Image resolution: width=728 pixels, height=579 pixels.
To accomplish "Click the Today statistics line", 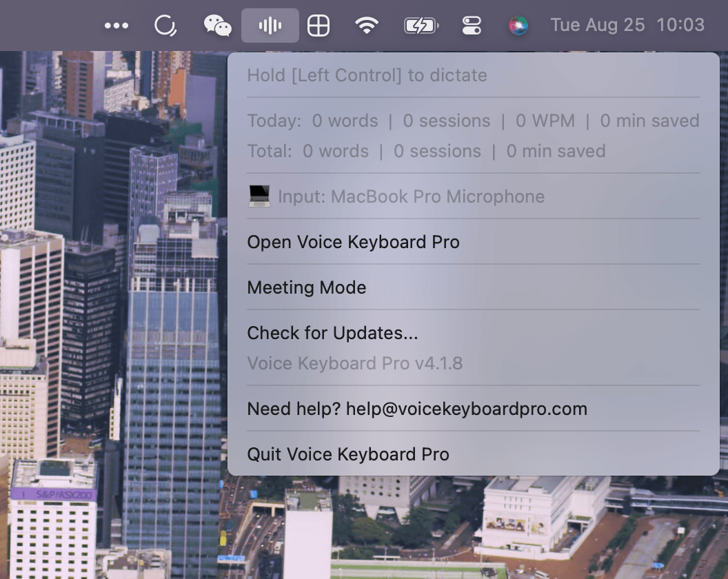I will [473, 121].
